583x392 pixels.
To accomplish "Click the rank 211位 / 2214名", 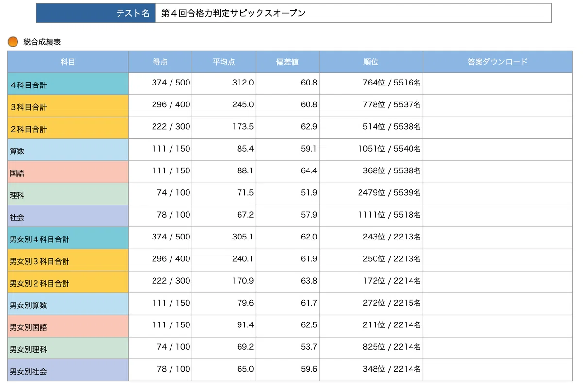I will coord(392,325).
